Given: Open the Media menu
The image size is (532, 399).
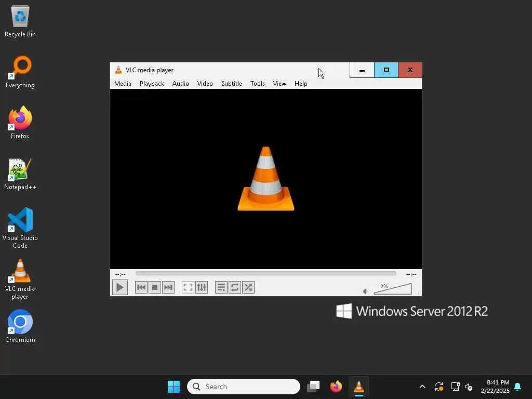Looking at the screenshot, I should (x=123, y=84).
